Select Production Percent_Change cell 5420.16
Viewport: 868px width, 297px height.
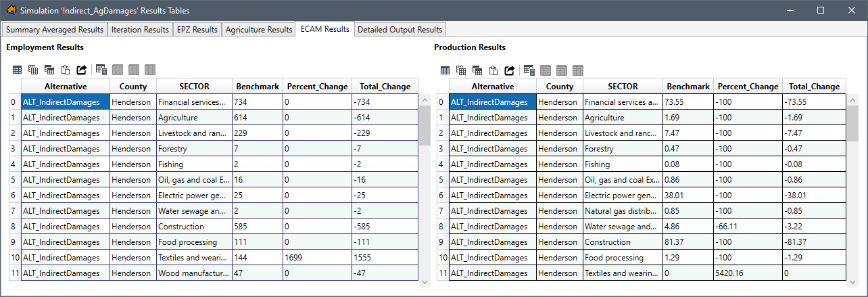[x=748, y=273]
